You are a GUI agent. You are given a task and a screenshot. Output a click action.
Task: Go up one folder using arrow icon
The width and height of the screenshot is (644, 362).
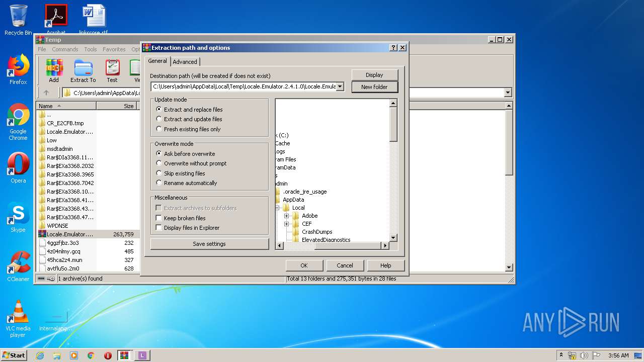[46, 93]
